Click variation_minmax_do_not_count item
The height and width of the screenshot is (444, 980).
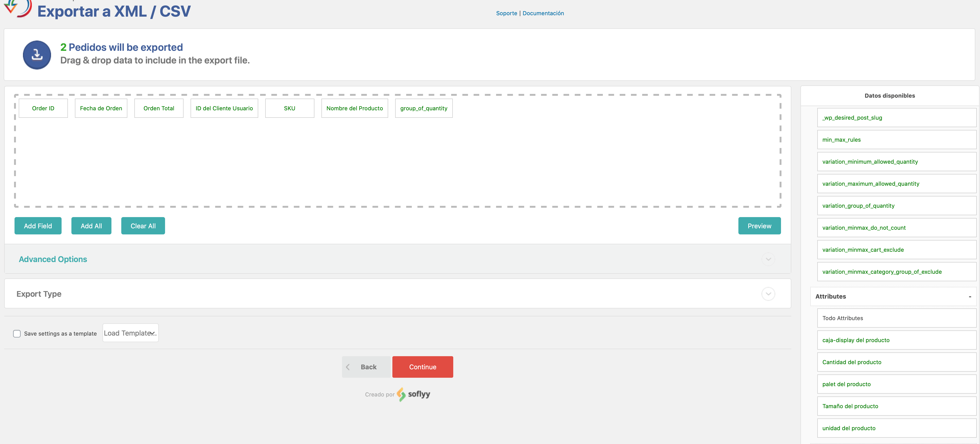(897, 228)
